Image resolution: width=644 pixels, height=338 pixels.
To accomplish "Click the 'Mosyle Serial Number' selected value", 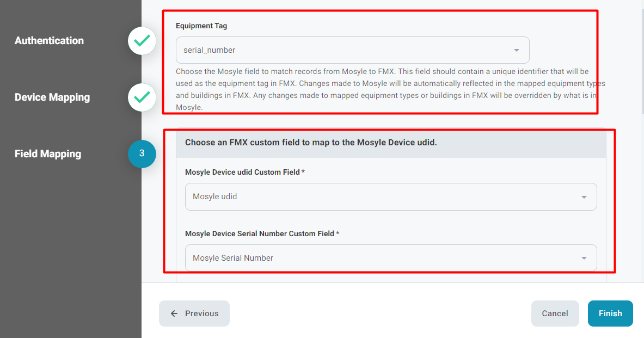I will (x=233, y=258).
